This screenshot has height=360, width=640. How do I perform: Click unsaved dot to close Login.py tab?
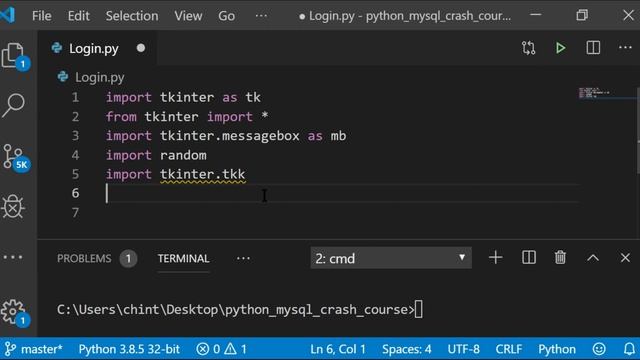[141, 48]
